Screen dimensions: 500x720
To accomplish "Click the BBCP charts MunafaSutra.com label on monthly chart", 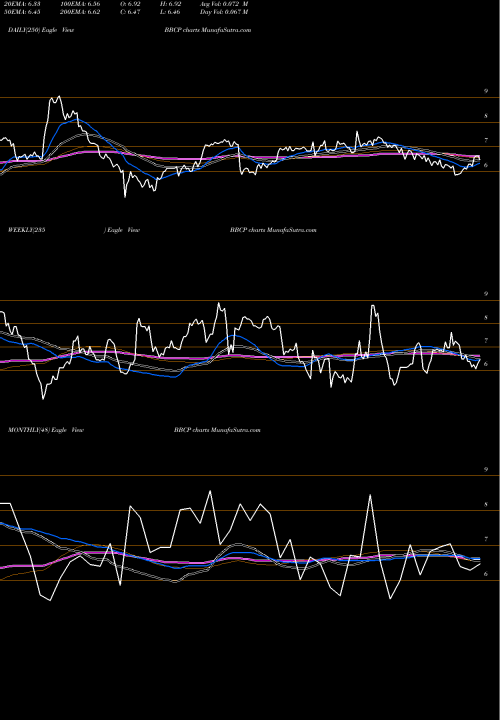I will tap(217, 430).
